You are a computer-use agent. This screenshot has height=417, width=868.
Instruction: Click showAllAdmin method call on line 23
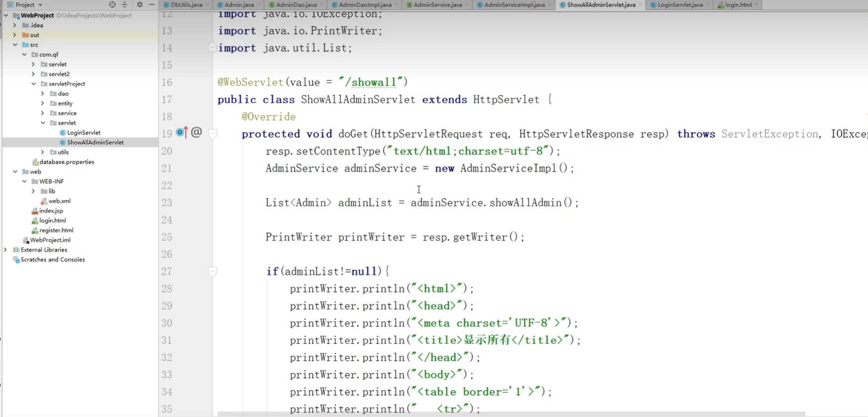pyautogui.click(x=525, y=203)
